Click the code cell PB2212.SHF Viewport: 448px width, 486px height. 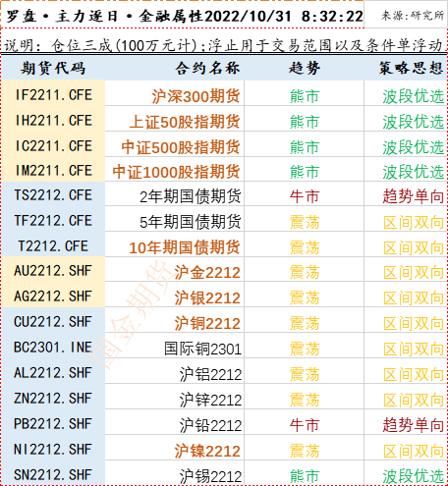[x=53, y=424]
